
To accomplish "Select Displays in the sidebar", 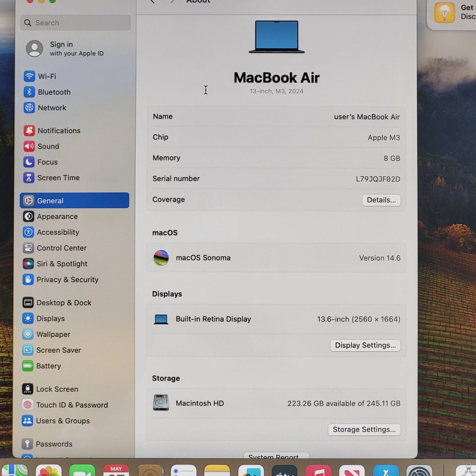I will [75, 319].
